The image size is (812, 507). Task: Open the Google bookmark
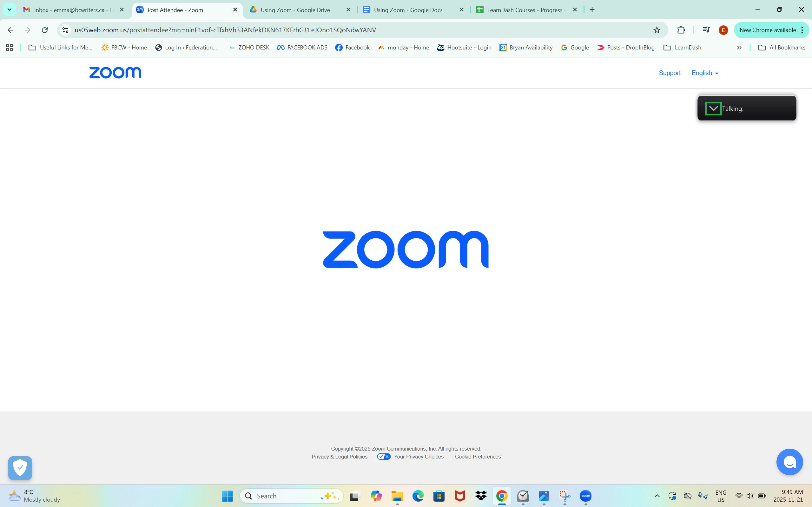[x=575, y=48]
